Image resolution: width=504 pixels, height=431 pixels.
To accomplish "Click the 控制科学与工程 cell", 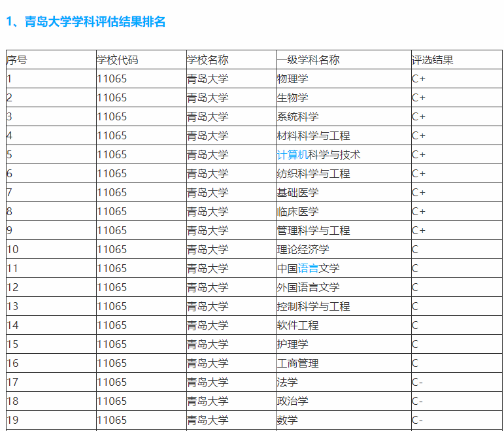I will click(344, 306).
